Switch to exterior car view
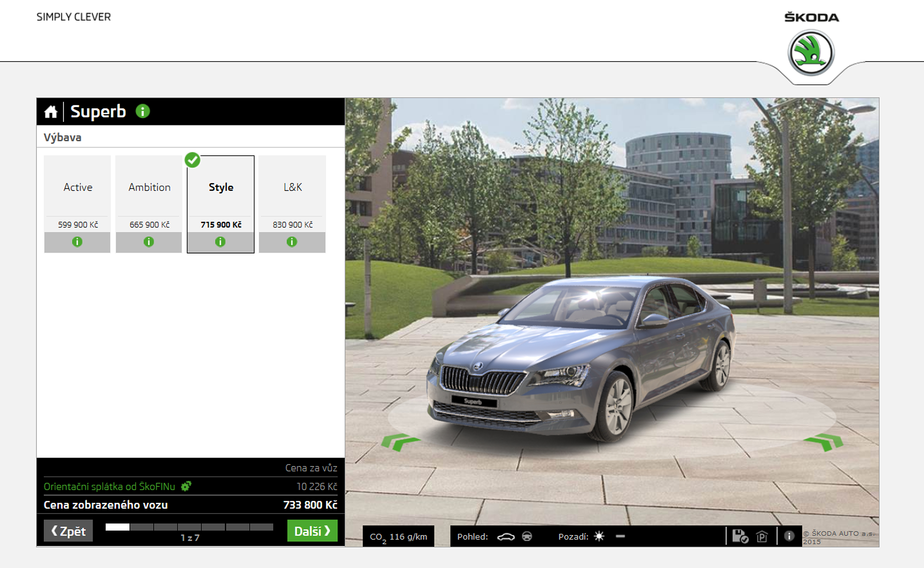924x568 pixels. [506, 537]
